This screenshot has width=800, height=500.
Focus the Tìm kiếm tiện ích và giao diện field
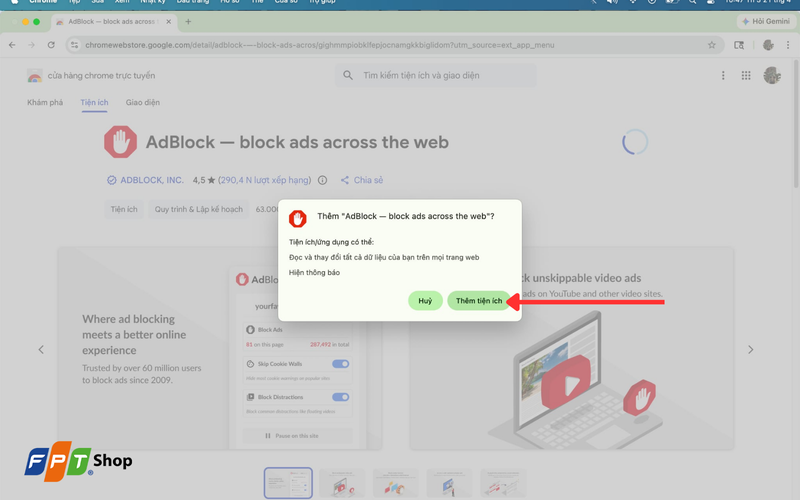pyautogui.click(x=435, y=76)
